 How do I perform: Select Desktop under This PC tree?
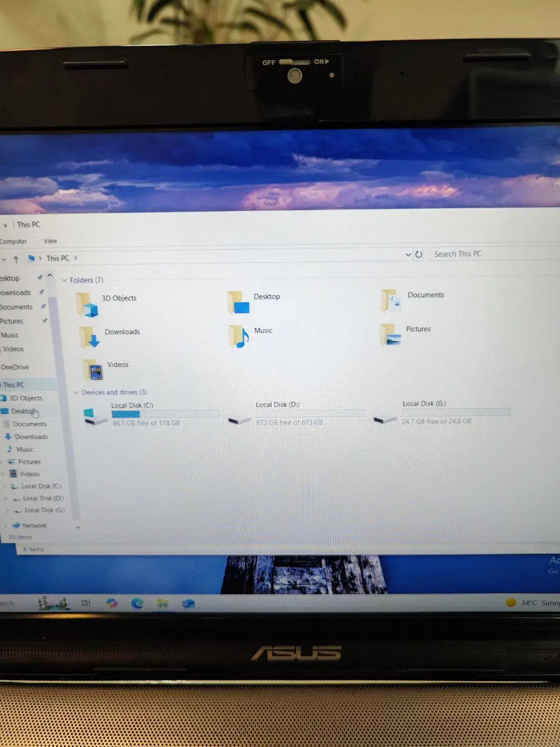(23, 411)
